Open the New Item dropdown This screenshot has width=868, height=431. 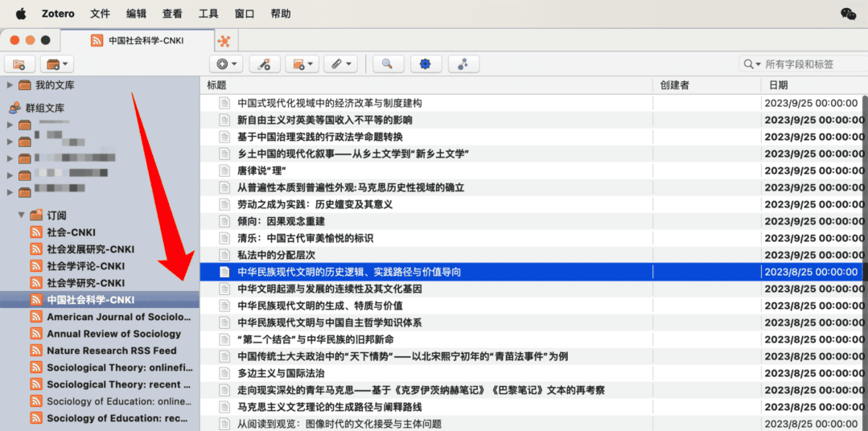[x=226, y=64]
